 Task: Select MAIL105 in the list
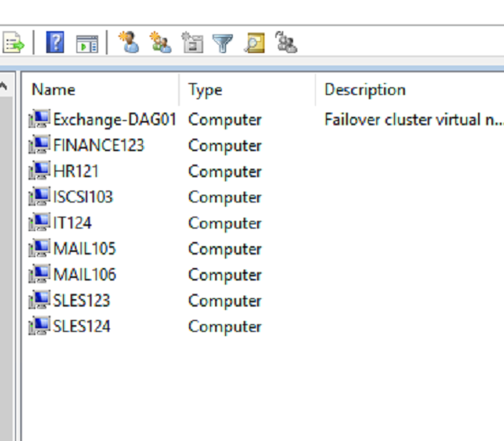point(84,249)
